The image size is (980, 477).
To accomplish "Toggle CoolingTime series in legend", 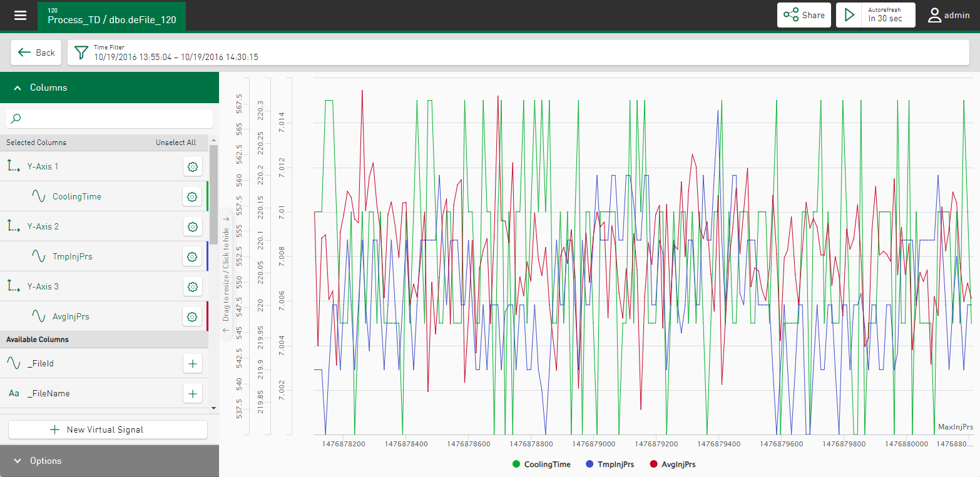I will [541, 464].
